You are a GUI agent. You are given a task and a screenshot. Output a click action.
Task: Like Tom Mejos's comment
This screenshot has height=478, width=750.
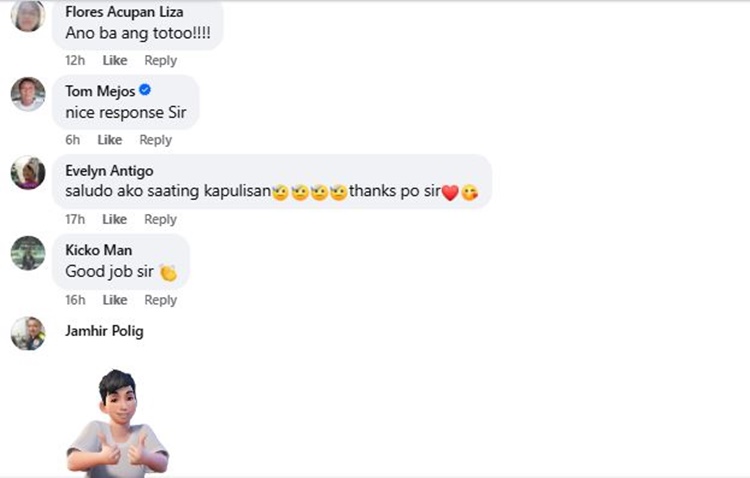click(x=110, y=140)
